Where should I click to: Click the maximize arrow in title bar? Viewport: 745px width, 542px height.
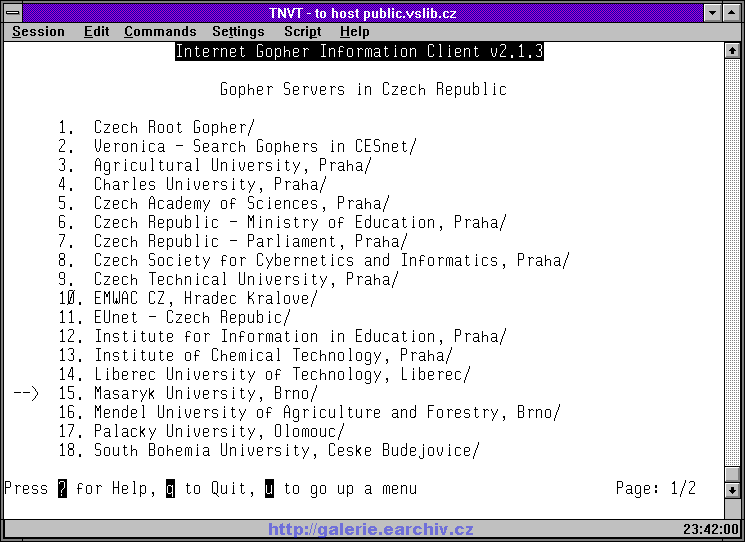coord(732,12)
